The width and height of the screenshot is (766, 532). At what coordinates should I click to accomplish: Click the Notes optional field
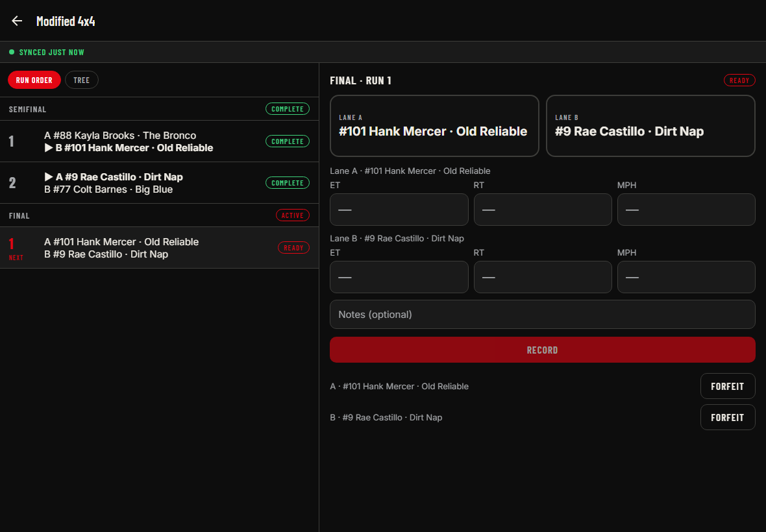point(543,314)
